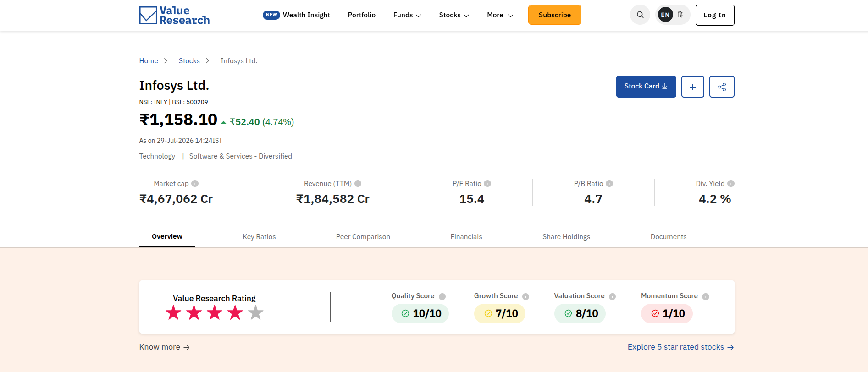Expand the Funds dropdown menu
Screen dimensions: 868x372
pos(407,15)
